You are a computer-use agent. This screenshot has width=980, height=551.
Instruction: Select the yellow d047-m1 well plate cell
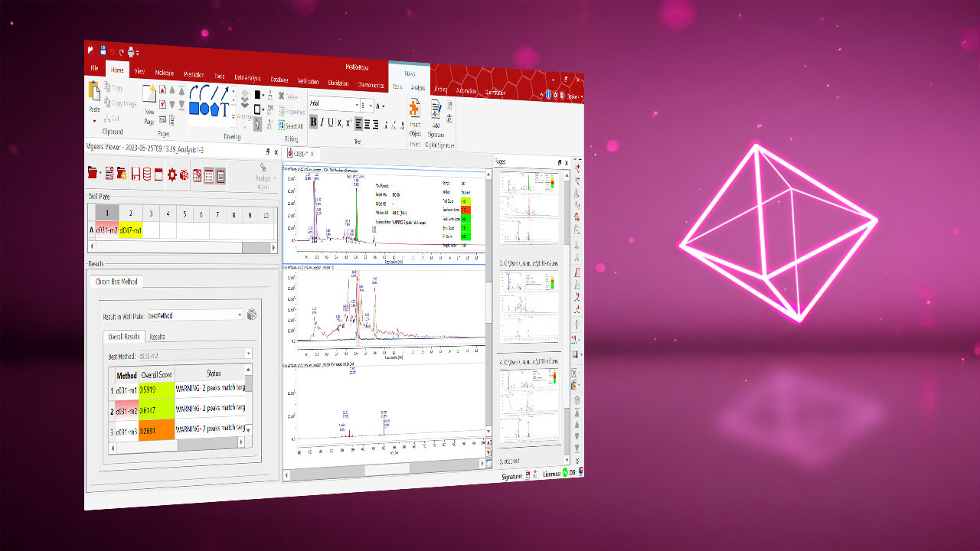point(130,231)
